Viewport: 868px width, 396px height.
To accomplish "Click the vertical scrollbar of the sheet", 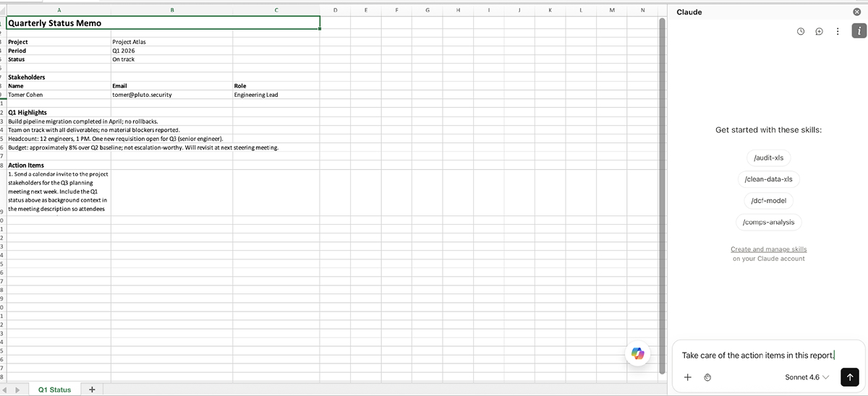I will tap(660, 195).
